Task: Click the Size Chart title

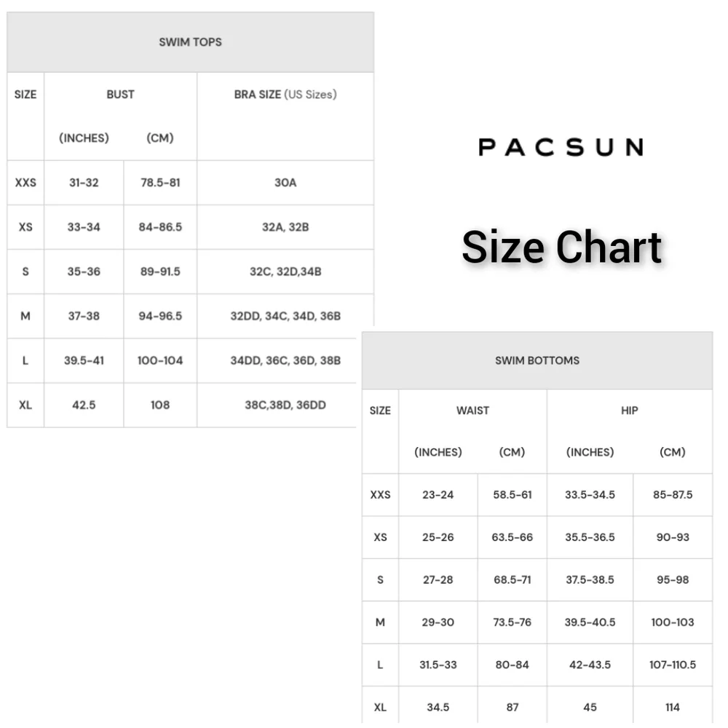Action: point(562,247)
